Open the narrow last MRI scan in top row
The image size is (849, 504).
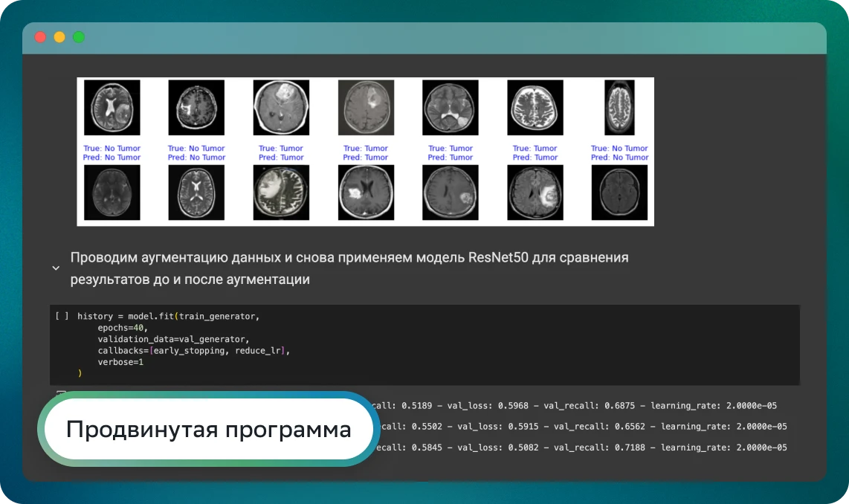619,109
